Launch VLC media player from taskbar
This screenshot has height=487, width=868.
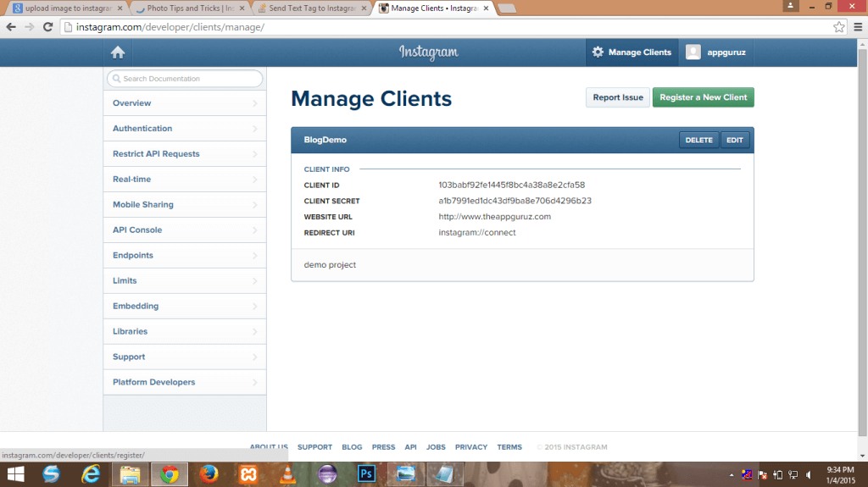coord(288,474)
